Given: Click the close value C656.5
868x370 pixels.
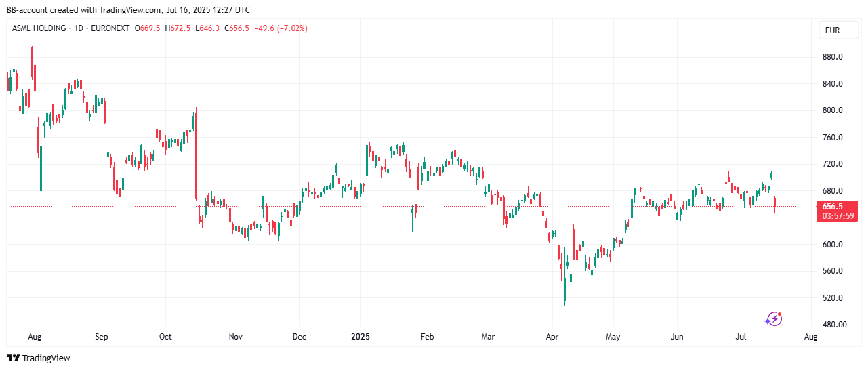Looking at the screenshot, I should [236, 28].
